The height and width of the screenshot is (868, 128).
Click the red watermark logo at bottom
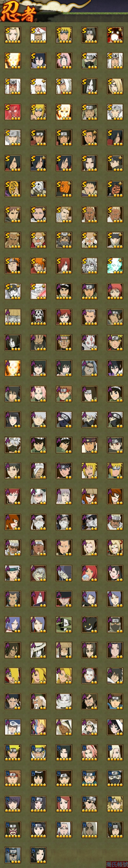click(x=117, y=864)
